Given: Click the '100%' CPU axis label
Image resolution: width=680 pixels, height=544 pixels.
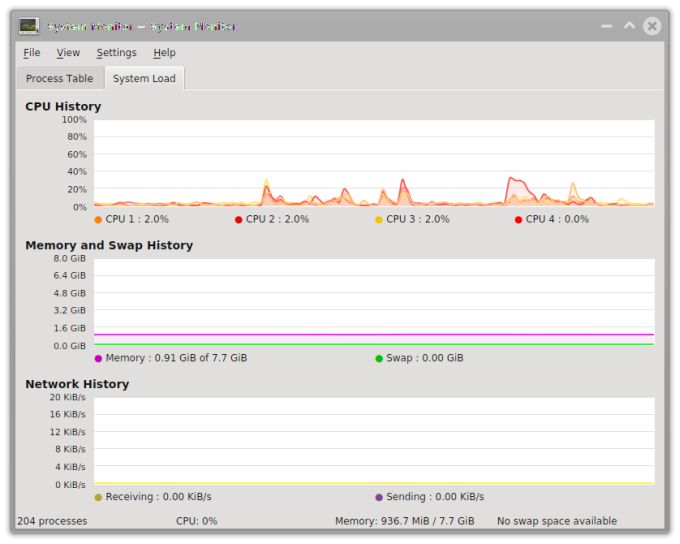Looking at the screenshot, I should pos(74,120).
